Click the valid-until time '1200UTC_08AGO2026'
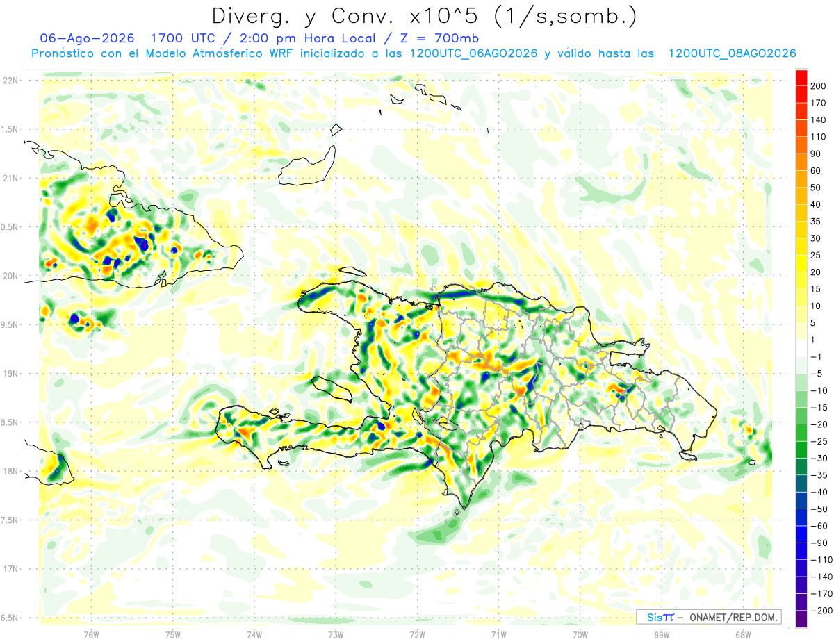The width and height of the screenshot is (834, 644). point(732,53)
